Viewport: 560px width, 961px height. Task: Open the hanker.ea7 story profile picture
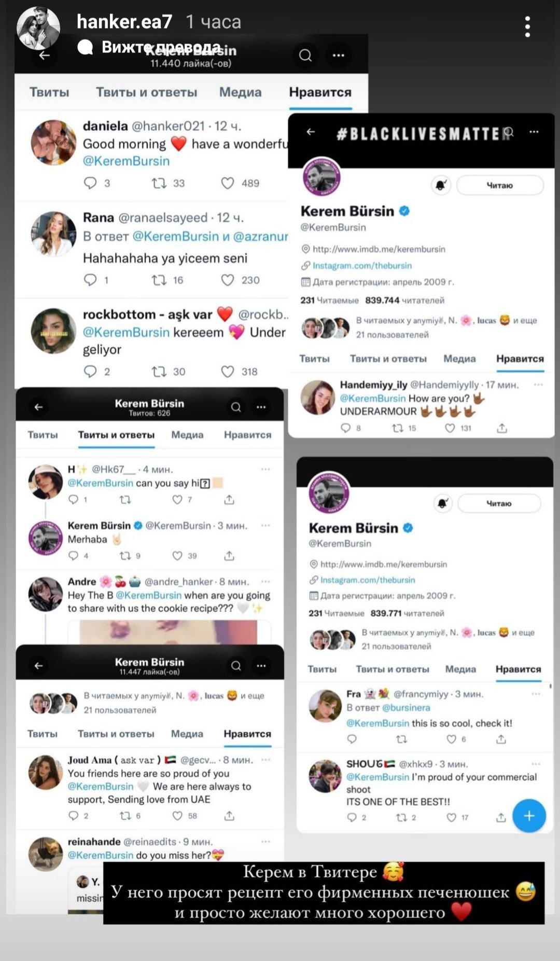38,28
